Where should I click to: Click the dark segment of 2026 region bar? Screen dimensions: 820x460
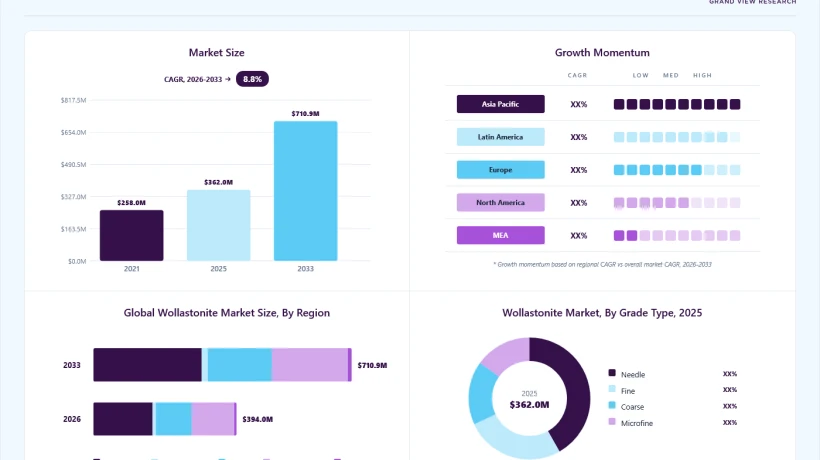point(123,419)
